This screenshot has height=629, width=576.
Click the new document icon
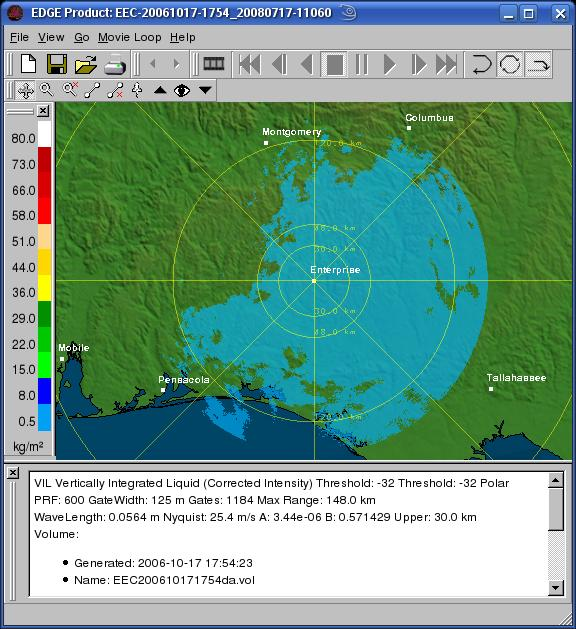[x=28, y=64]
